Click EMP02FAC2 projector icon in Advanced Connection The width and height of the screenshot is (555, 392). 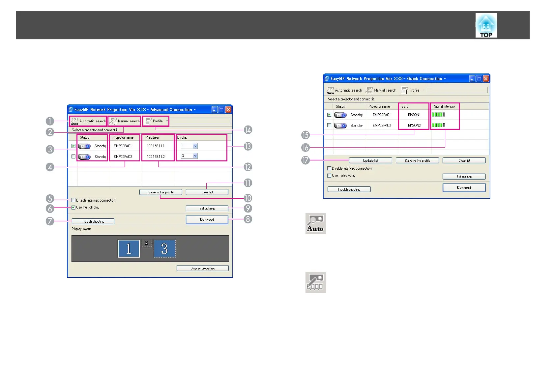pos(84,157)
